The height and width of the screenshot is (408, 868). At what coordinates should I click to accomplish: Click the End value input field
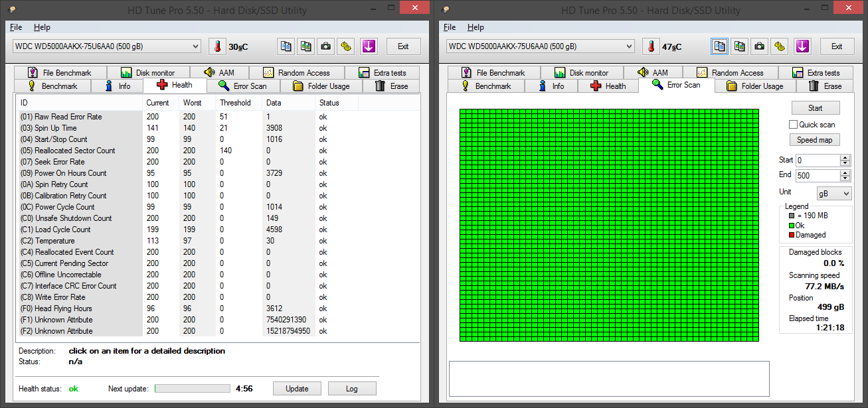818,176
